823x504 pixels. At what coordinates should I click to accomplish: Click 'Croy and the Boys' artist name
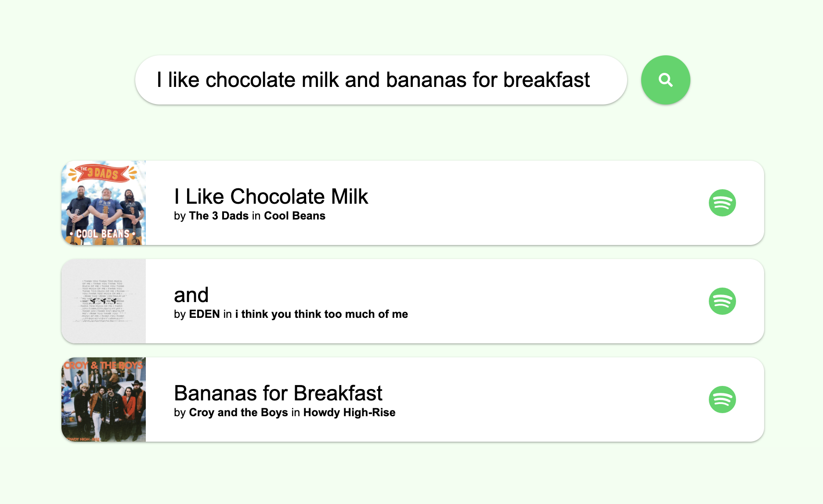[238, 412]
